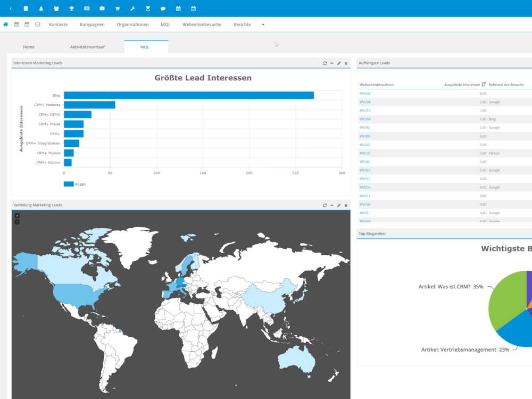Click the trophy icon in top toolbar
The image size is (532, 399).
(71, 9)
